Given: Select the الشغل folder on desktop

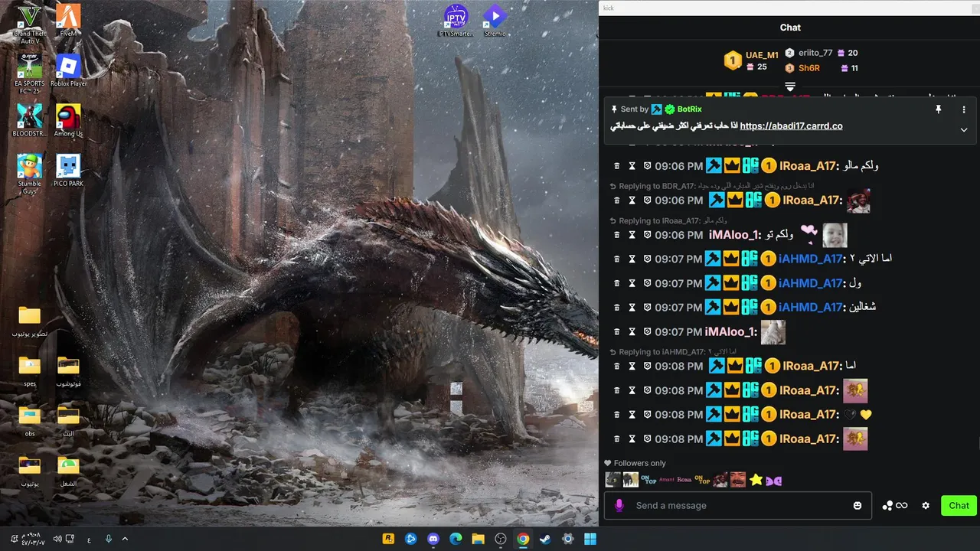Looking at the screenshot, I should pyautogui.click(x=68, y=471).
